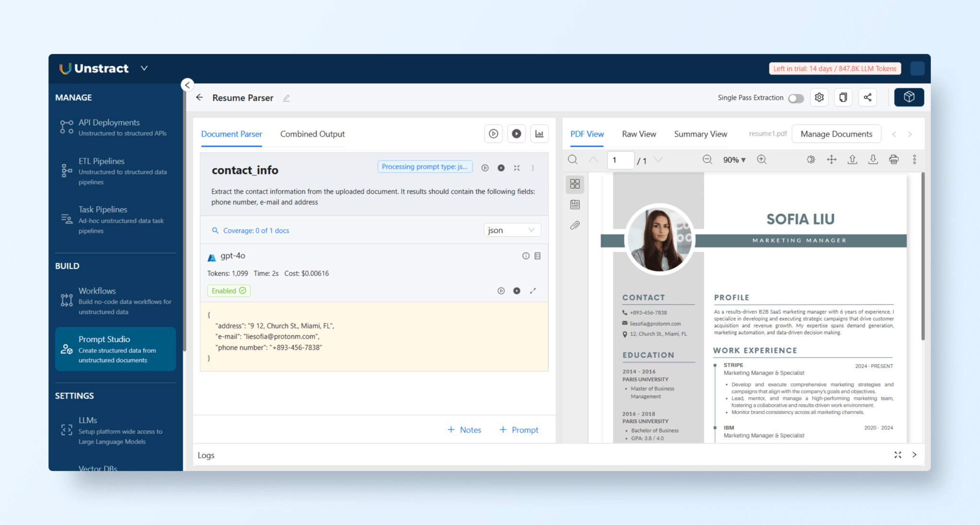Run all prompts with the dark play button
The width and height of the screenshot is (980, 525).
point(516,134)
